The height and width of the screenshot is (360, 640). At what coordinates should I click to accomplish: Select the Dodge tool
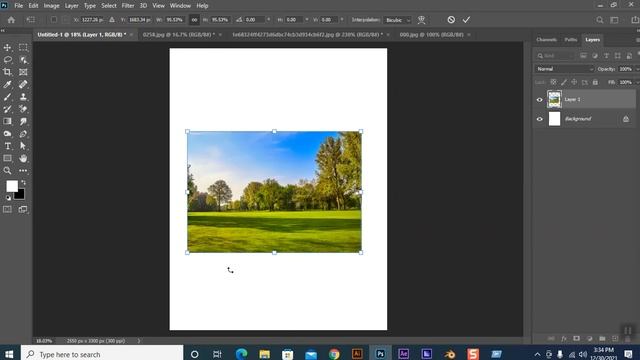tap(7, 133)
